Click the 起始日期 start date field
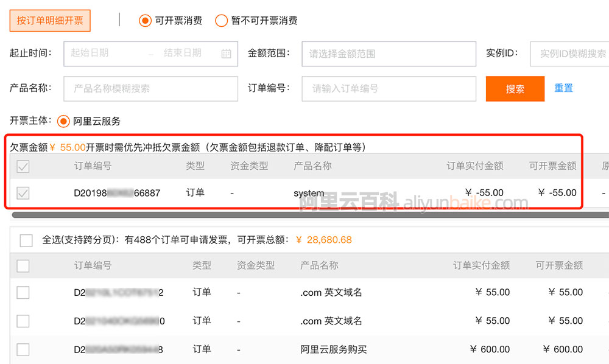 [90, 53]
